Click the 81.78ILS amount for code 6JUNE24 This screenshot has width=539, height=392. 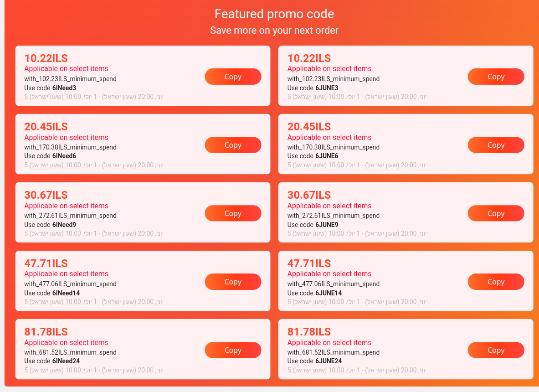pos(309,332)
